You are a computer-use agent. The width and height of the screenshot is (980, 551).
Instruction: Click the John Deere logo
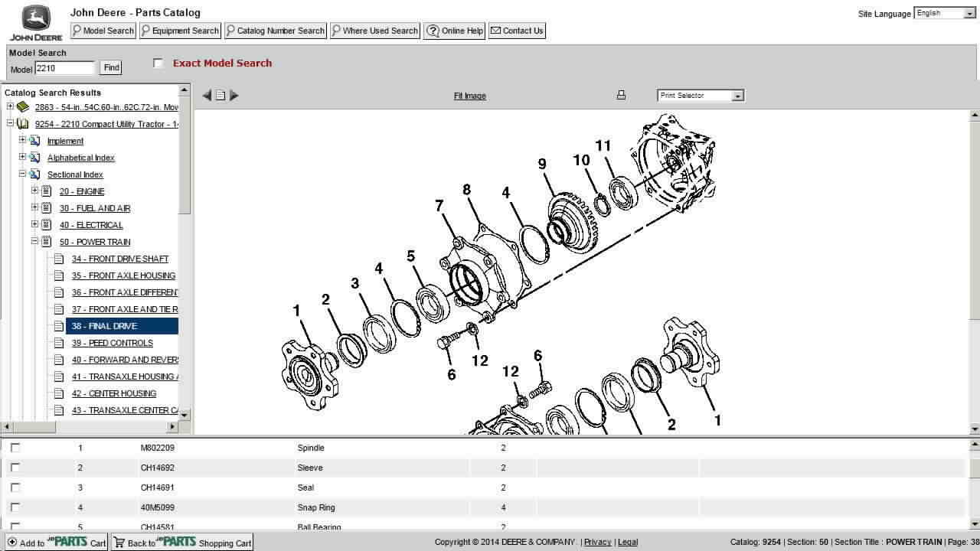(35, 23)
